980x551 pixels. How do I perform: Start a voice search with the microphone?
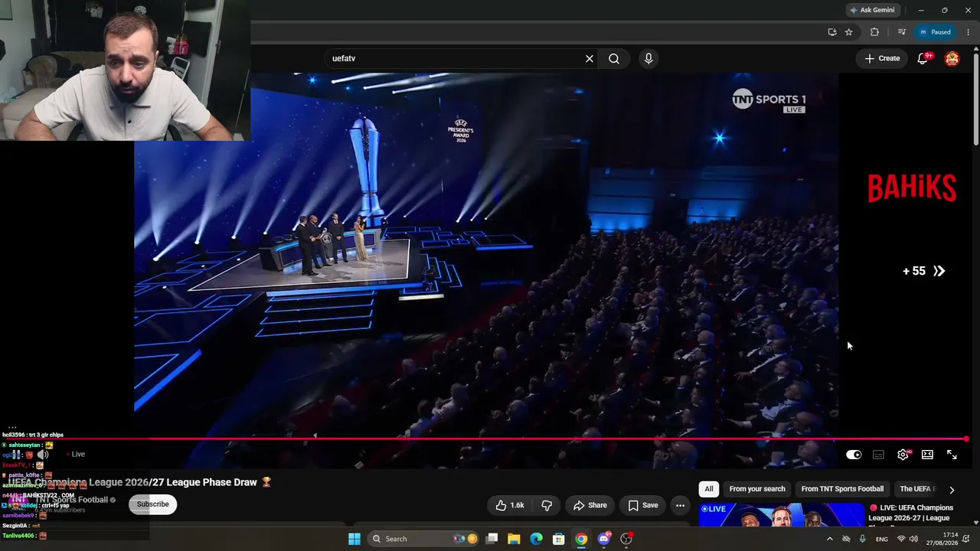point(648,58)
